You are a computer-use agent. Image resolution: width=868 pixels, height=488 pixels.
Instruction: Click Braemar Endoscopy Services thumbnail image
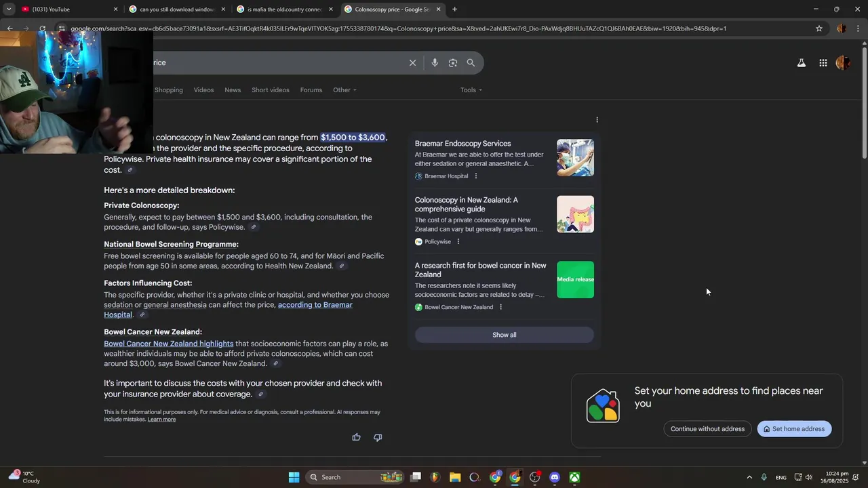click(x=575, y=158)
